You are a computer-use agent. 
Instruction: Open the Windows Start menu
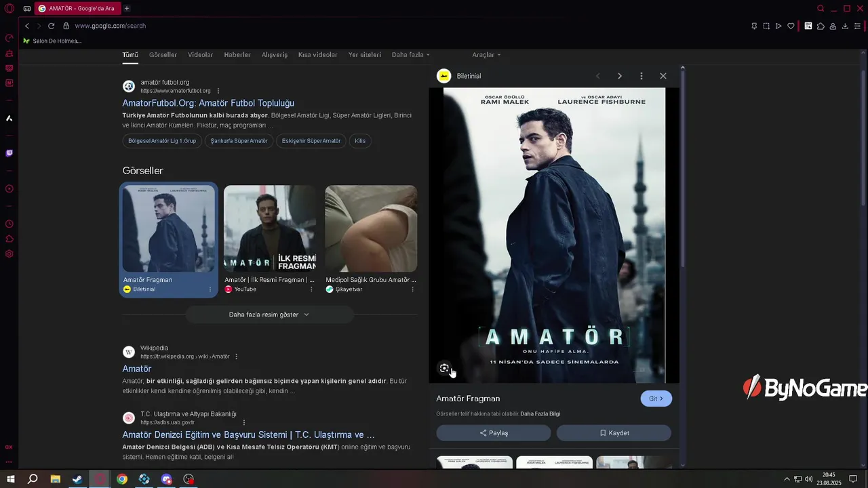tap(10, 479)
